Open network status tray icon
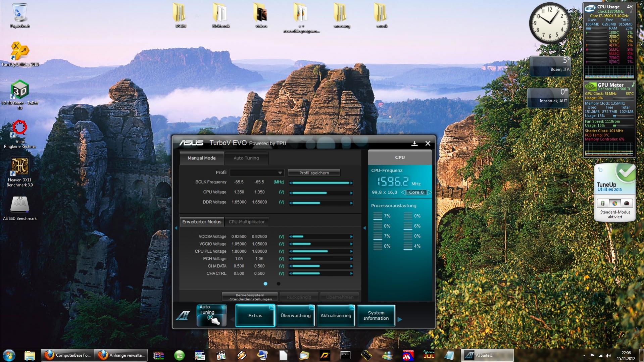Image resolution: width=644 pixels, height=362 pixels. tap(600, 355)
